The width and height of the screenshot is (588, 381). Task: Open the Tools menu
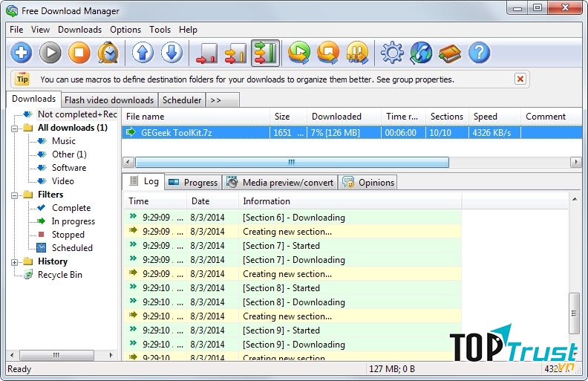click(160, 30)
